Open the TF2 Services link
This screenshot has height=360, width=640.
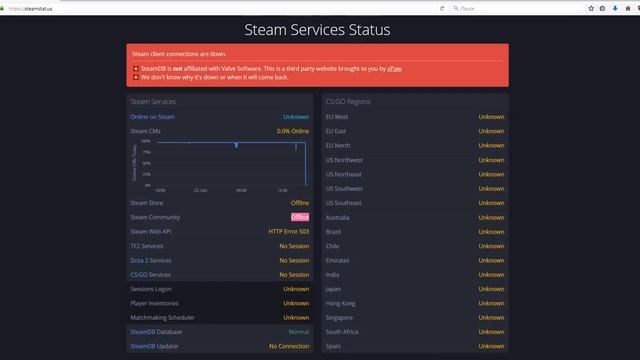click(147, 246)
